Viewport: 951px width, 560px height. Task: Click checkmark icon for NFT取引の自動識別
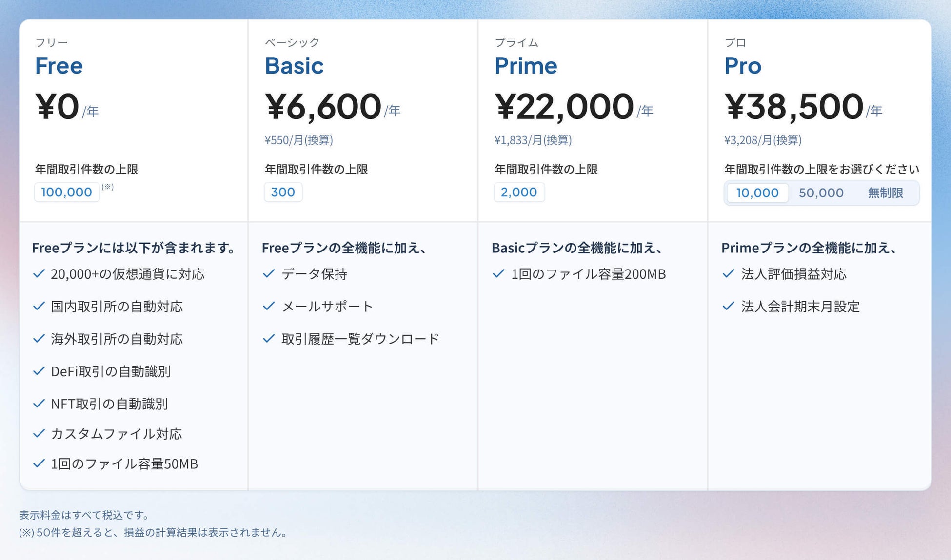39,404
